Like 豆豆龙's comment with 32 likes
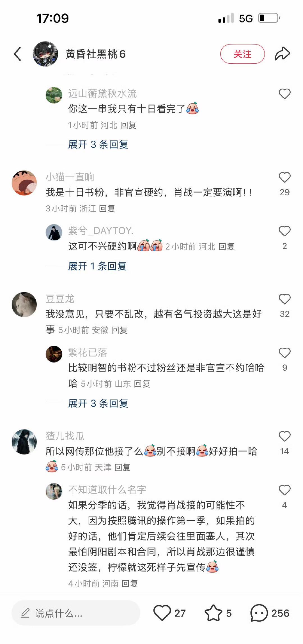This screenshot has height=644, width=303. 284,299
